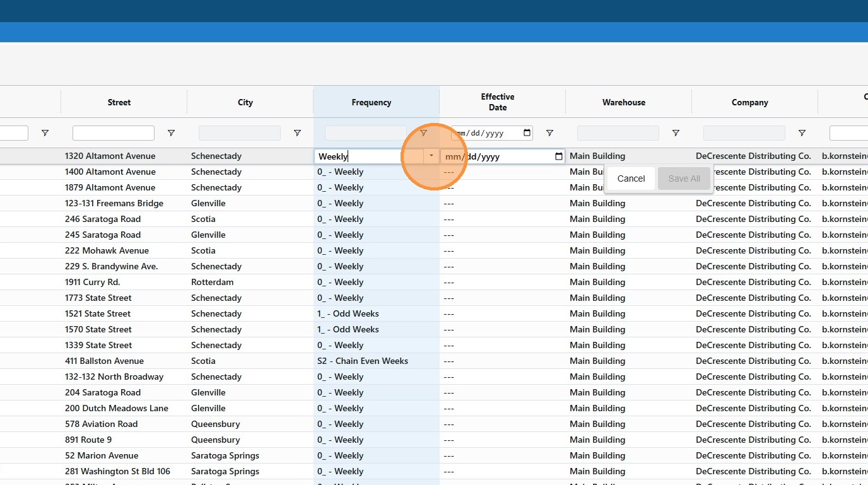The height and width of the screenshot is (485, 868).
Task: Open the Effective Date column filter icon
Action: [x=549, y=133]
